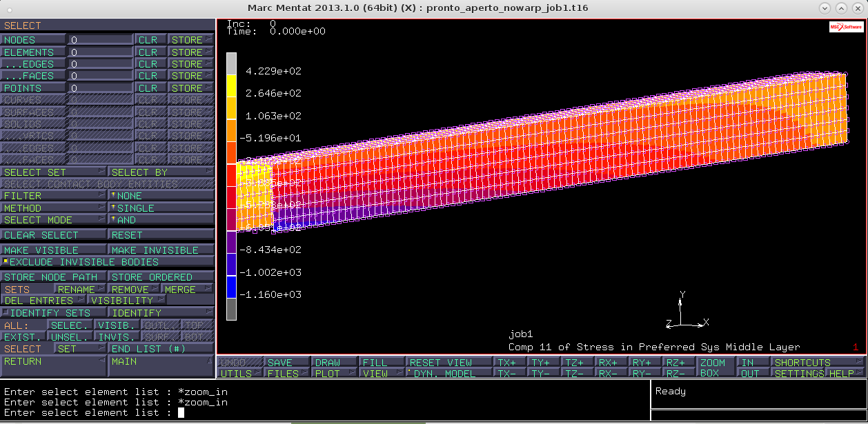
Task: Open the SELECT BY menu
Action: tap(161, 172)
